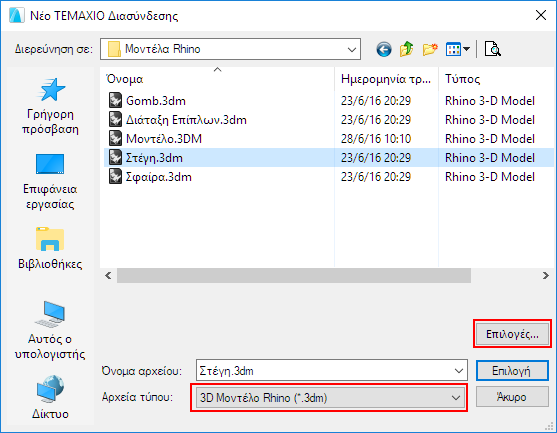
Task: Click the file preview magnifier icon
Action: click(x=492, y=49)
